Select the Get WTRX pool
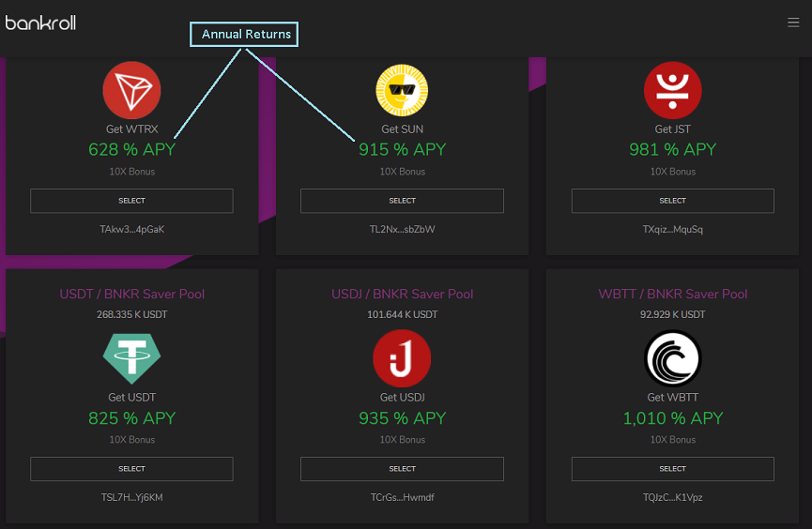 (x=131, y=201)
